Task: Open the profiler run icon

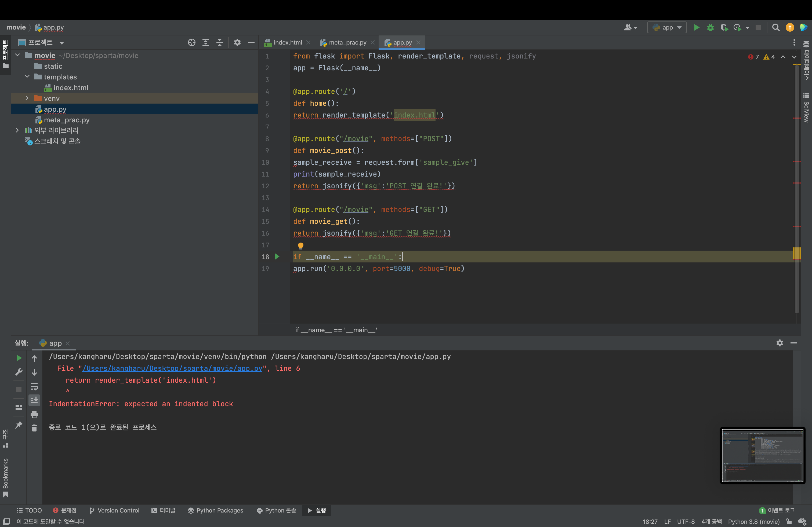Action: point(737,28)
